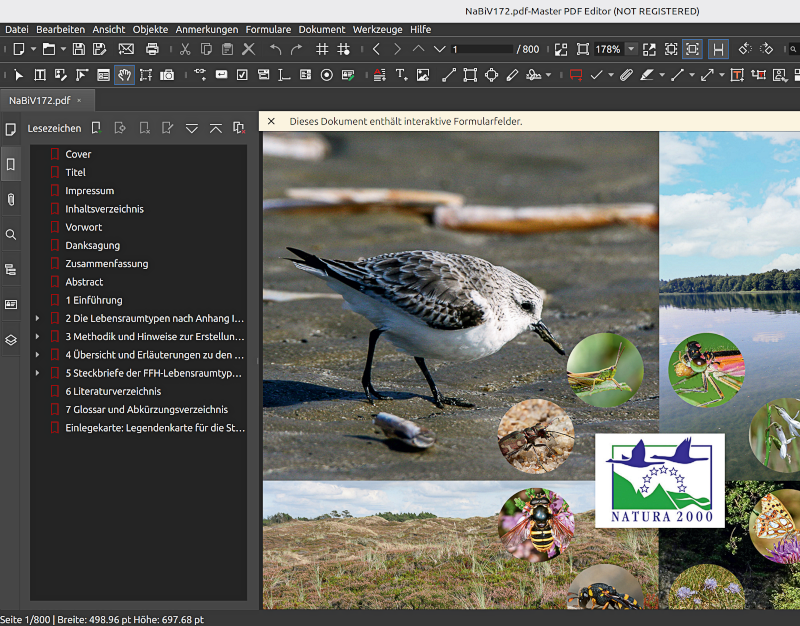
Task: Select the Check Box form tool
Action: click(x=242, y=75)
